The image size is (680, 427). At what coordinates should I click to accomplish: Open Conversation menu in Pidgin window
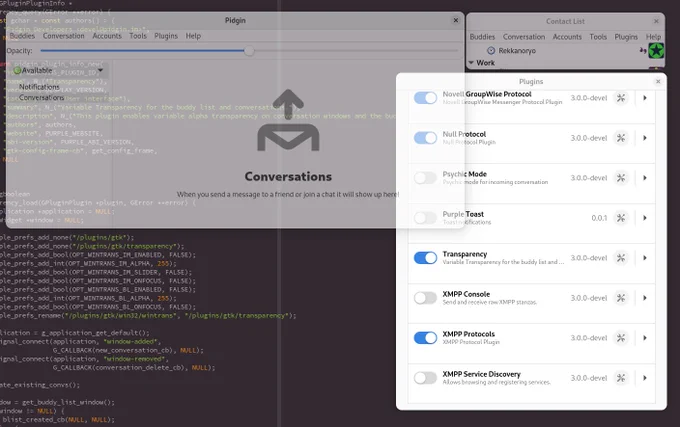tap(64, 36)
